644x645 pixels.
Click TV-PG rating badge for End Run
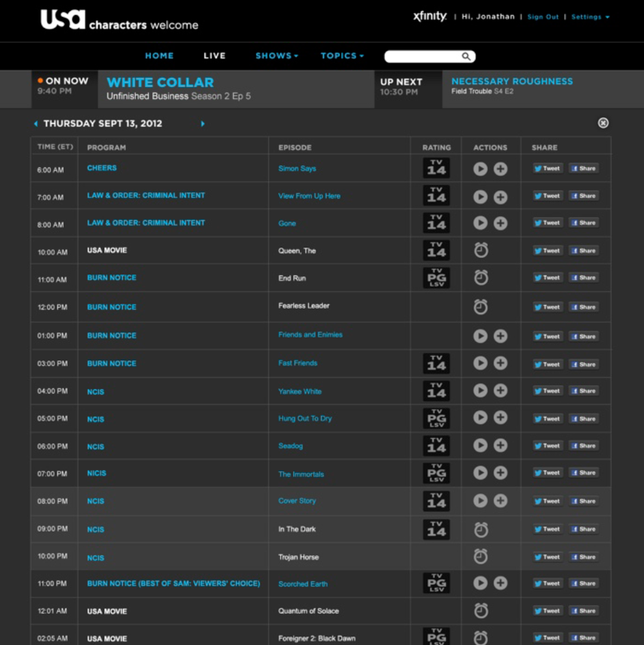436,278
